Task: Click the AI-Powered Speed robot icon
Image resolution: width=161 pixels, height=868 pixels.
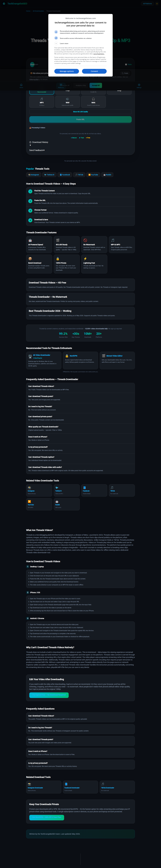Action: [30, 240]
